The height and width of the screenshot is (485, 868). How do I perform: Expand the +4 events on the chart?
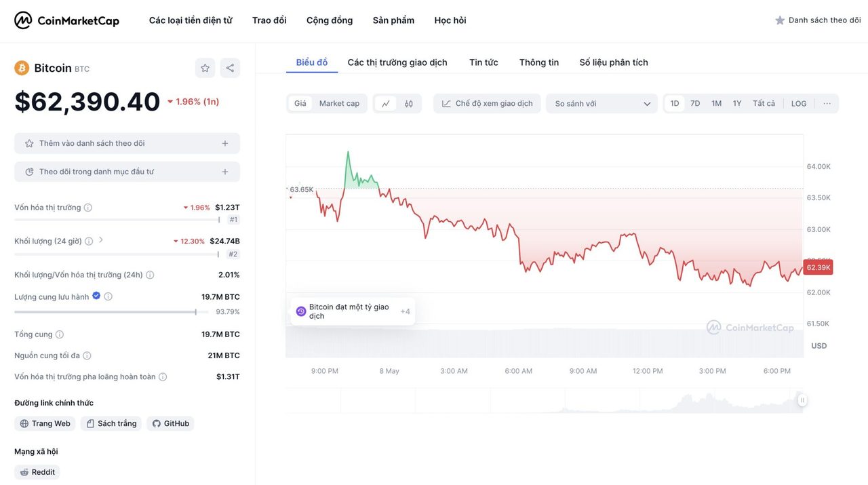405,311
